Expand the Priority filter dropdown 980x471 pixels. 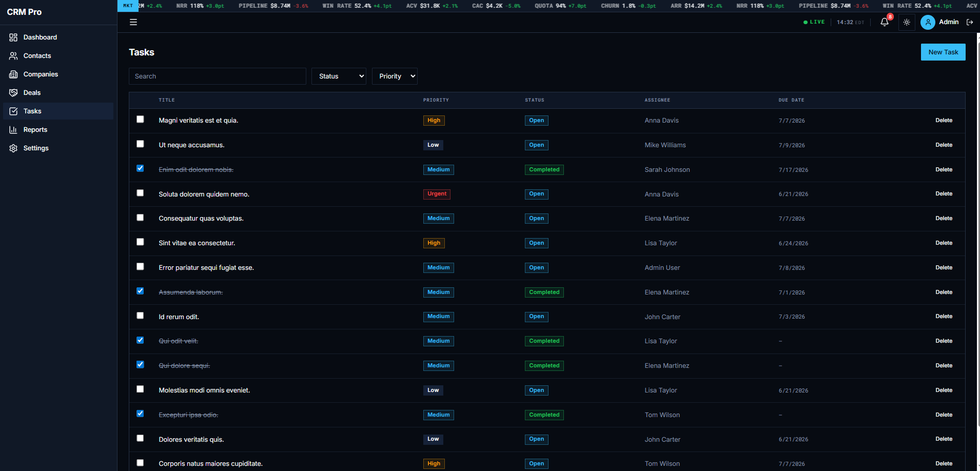point(395,76)
